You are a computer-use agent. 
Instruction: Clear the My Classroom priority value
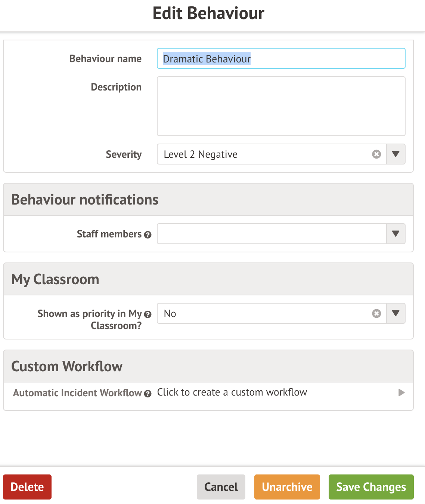pos(376,314)
